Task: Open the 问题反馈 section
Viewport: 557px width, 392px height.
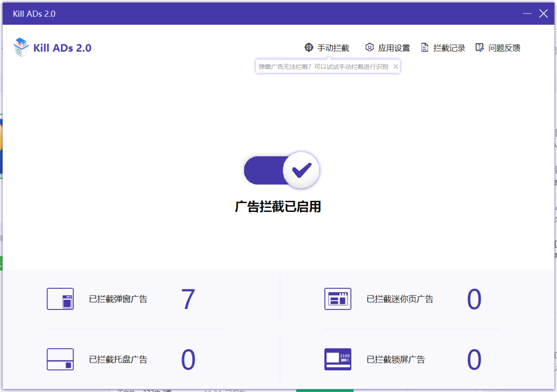Action: coord(505,47)
